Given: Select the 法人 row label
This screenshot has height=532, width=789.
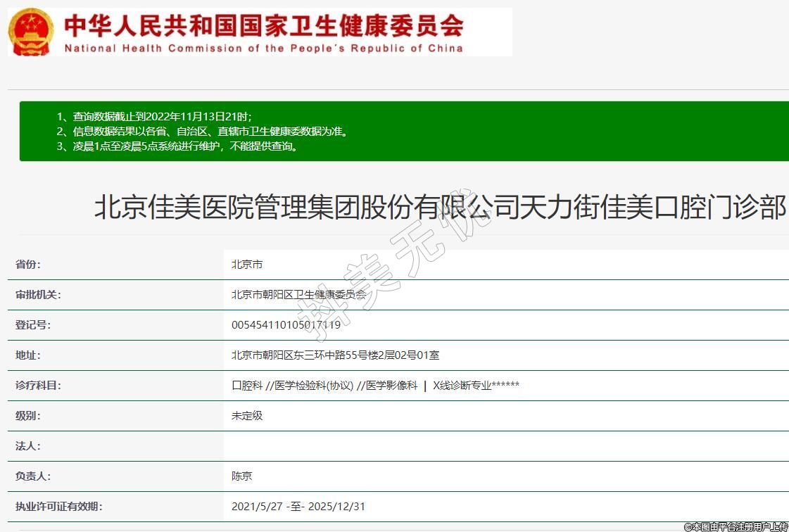Looking at the screenshot, I should 28,446.
